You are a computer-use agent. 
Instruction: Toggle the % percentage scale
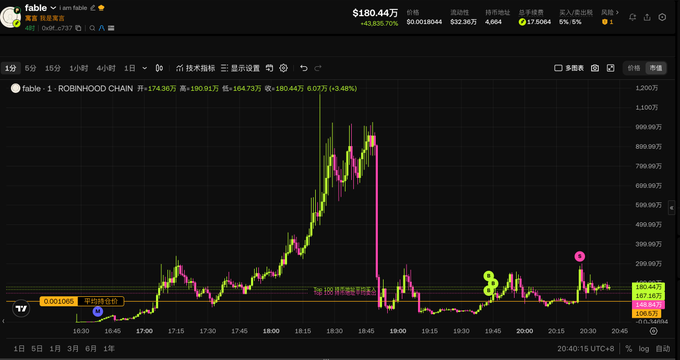(x=628, y=349)
